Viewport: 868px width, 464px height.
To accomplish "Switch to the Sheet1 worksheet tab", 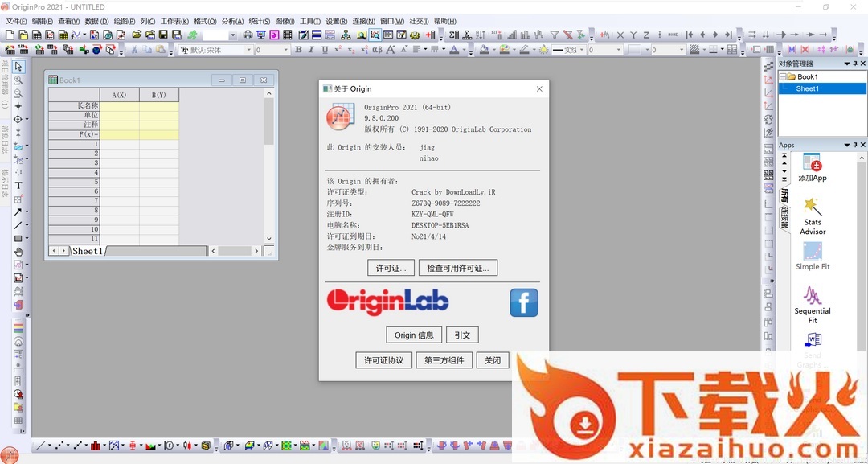I will pyautogui.click(x=88, y=251).
